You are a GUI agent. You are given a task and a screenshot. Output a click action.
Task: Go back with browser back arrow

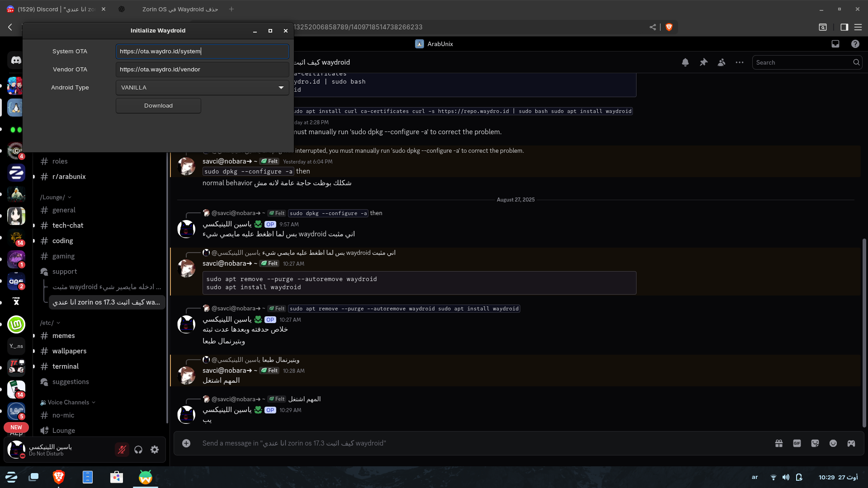click(10, 27)
